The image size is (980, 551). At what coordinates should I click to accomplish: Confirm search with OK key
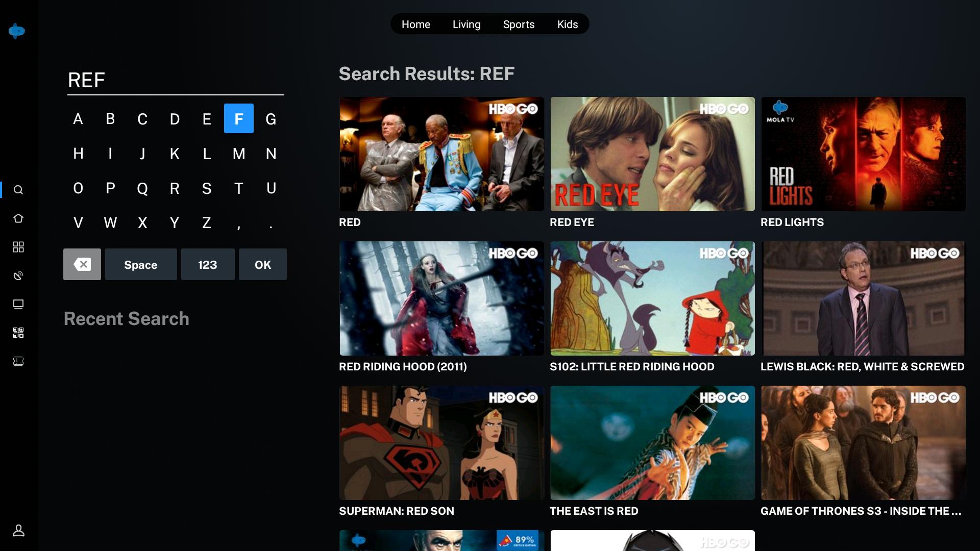pos(263,264)
